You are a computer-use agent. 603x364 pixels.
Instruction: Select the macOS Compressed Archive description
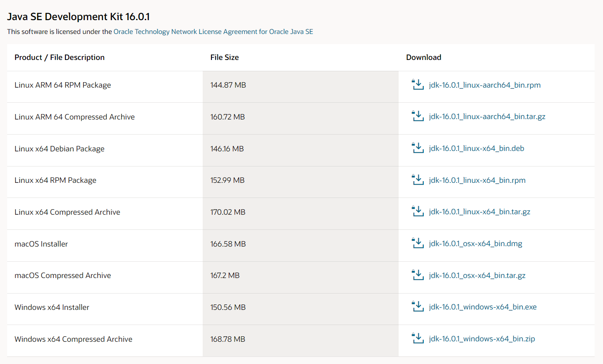63,276
